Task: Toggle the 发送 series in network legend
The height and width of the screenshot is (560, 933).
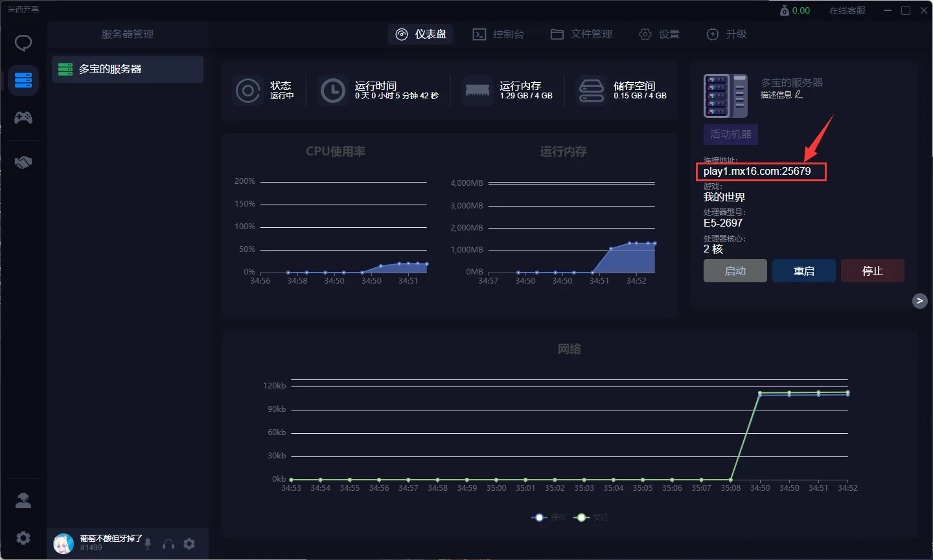Action: (592, 517)
